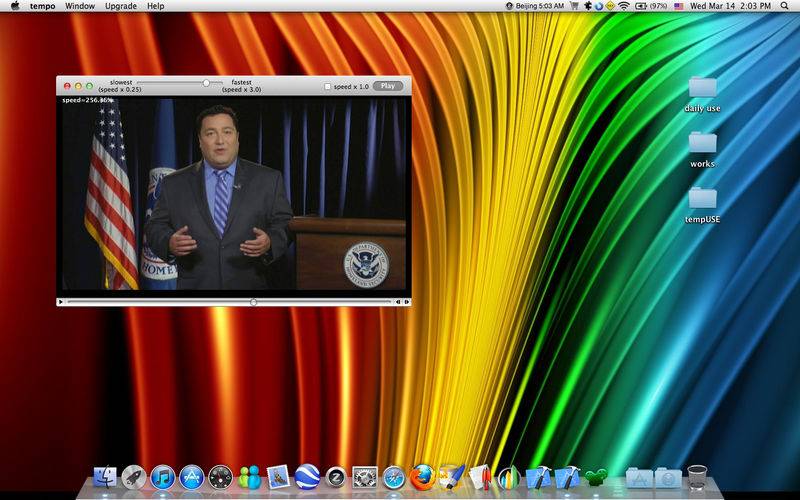
Task: Click the speed slider knob
Action: (x=206, y=83)
